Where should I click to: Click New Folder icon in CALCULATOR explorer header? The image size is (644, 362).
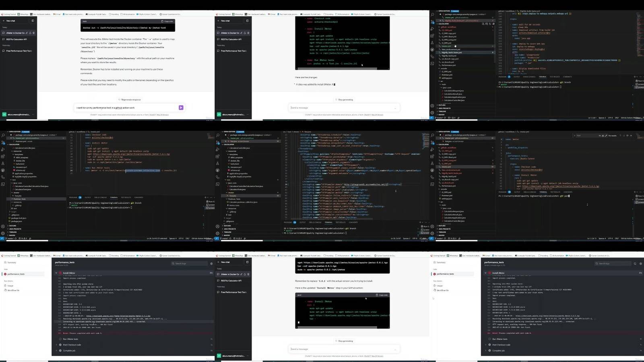click(487, 24)
